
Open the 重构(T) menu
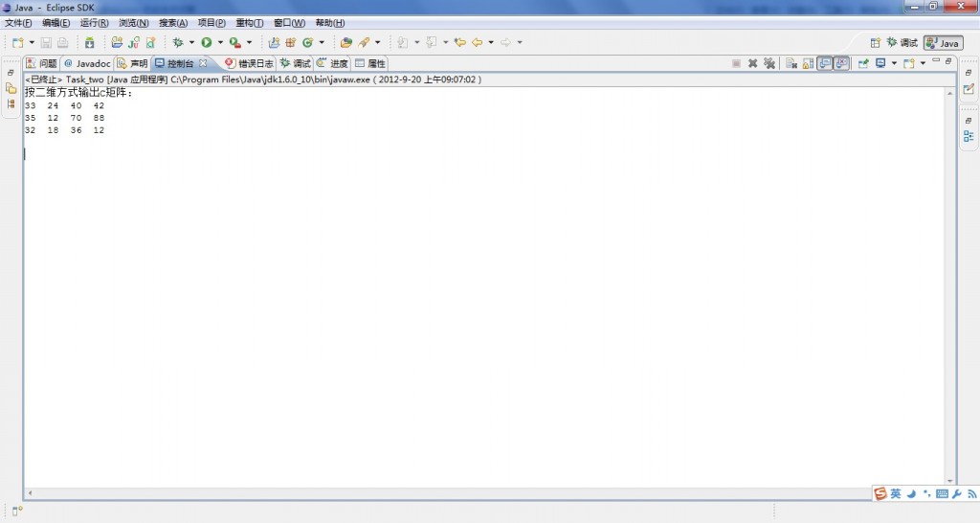coord(250,23)
